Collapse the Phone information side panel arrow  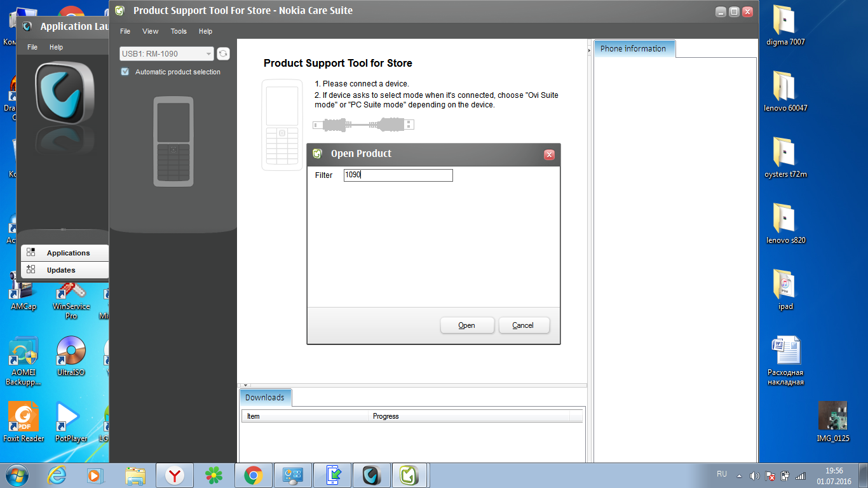point(589,50)
